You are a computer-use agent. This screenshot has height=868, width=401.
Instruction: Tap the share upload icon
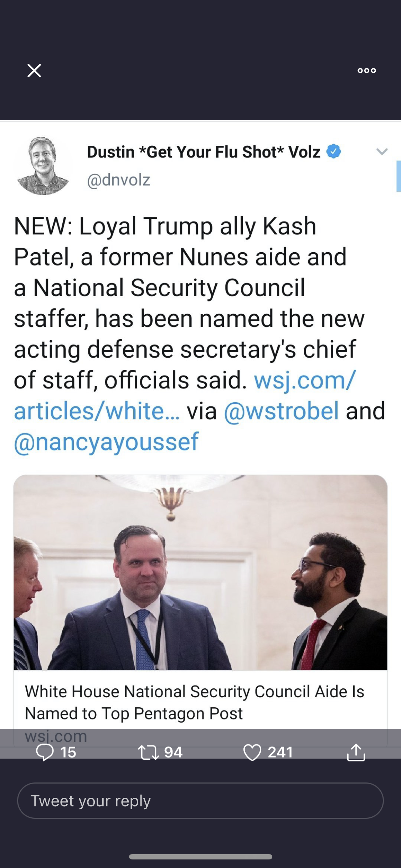(356, 752)
